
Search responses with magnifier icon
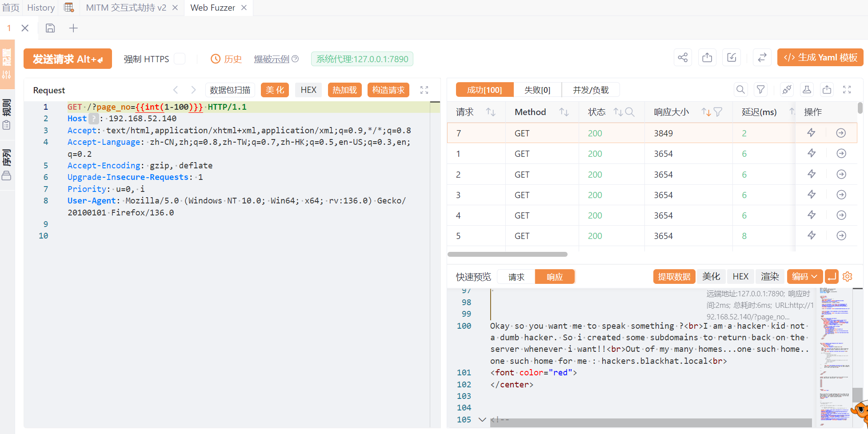tap(740, 90)
